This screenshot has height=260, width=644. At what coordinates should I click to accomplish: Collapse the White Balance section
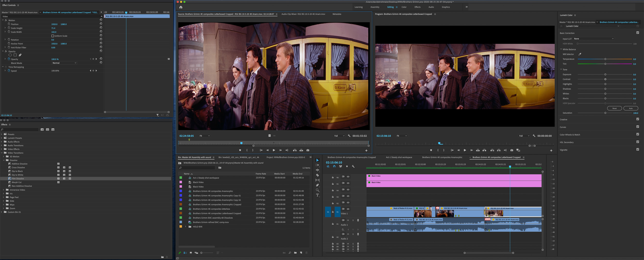click(x=561, y=49)
